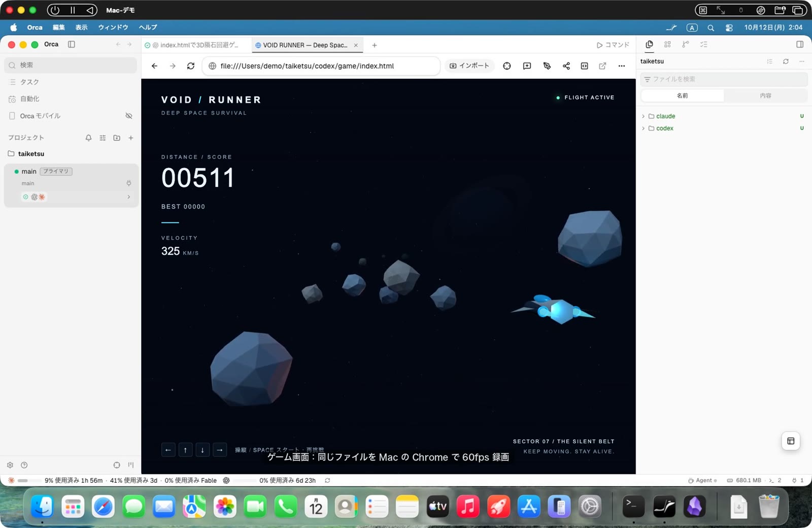Click the search field labeled 検索
Viewport: 812px width, 528px height.
[x=71, y=65]
